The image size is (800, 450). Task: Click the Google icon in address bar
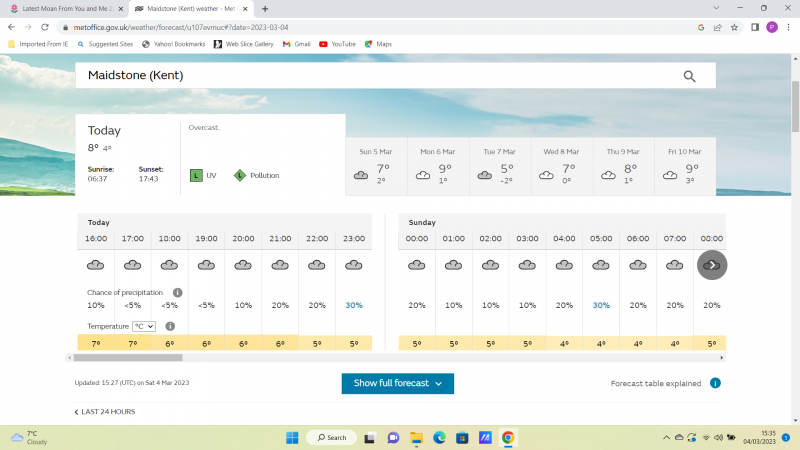(701, 28)
